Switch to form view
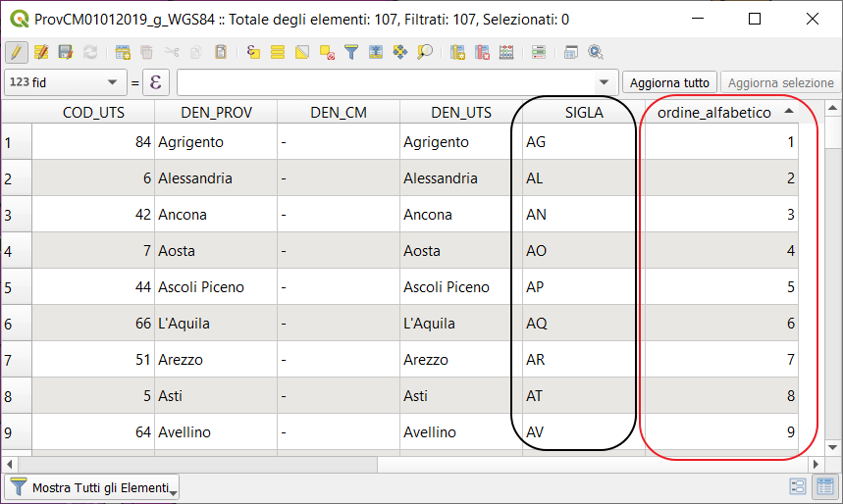 click(798, 486)
